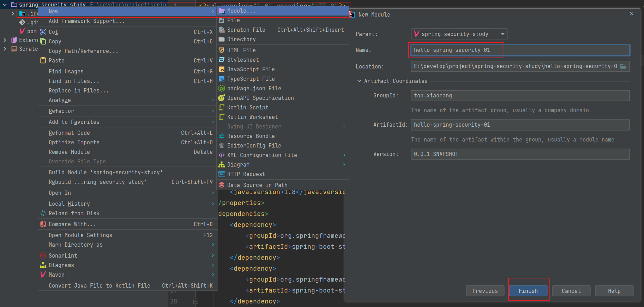This screenshot has width=644, height=307.
Task: Click the Data Source in Path icon
Action: (x=222, y=185)
